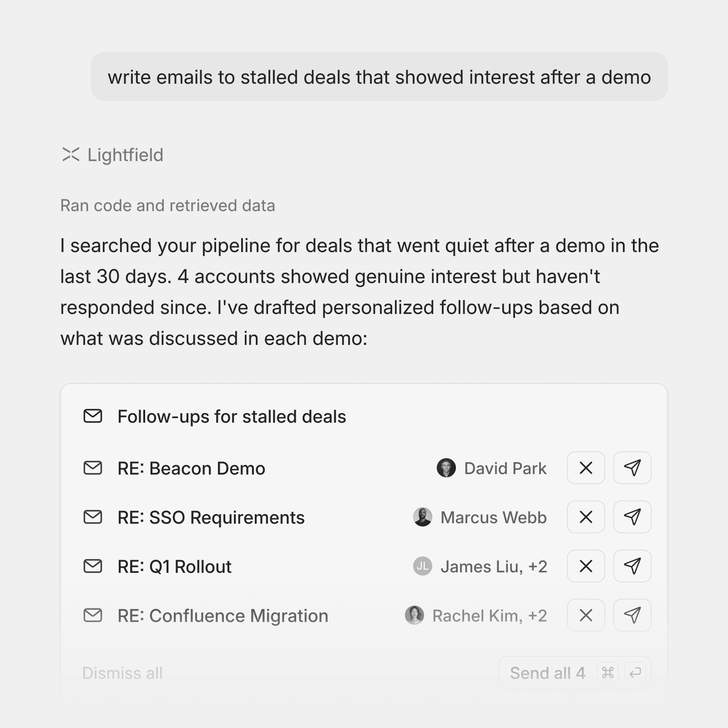The height and width of the screenshot is (728, 728).
Task: Click the Lightfield logo icon
Action: (x=71, y=155)
